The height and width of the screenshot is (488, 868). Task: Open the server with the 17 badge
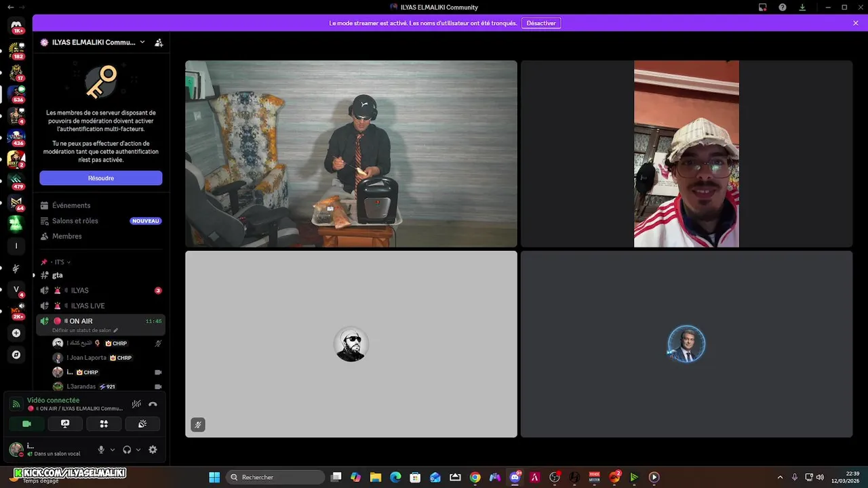[16, 72]
